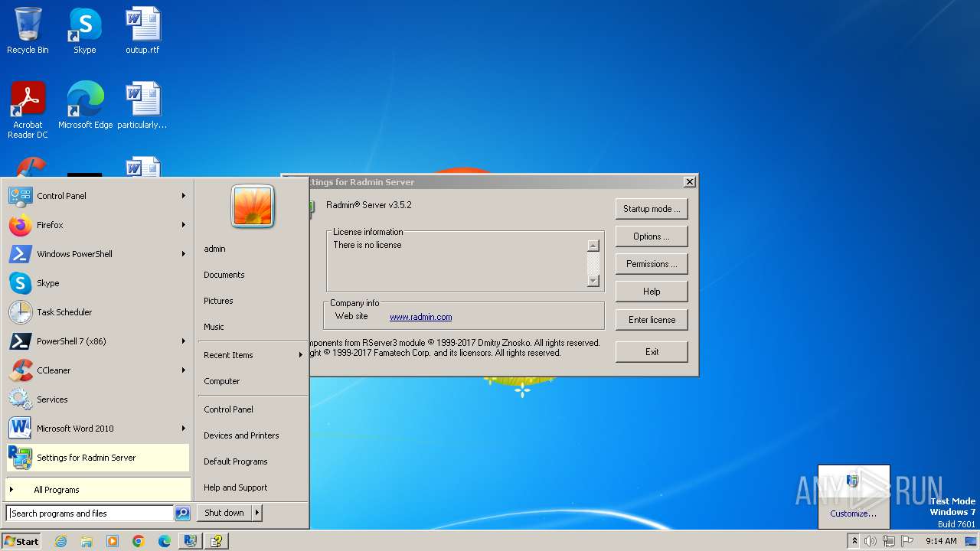This screenshot has width=980, height=551.
Task: Open admin user folder
Action: pyautogui.click(x=214, y=249)
